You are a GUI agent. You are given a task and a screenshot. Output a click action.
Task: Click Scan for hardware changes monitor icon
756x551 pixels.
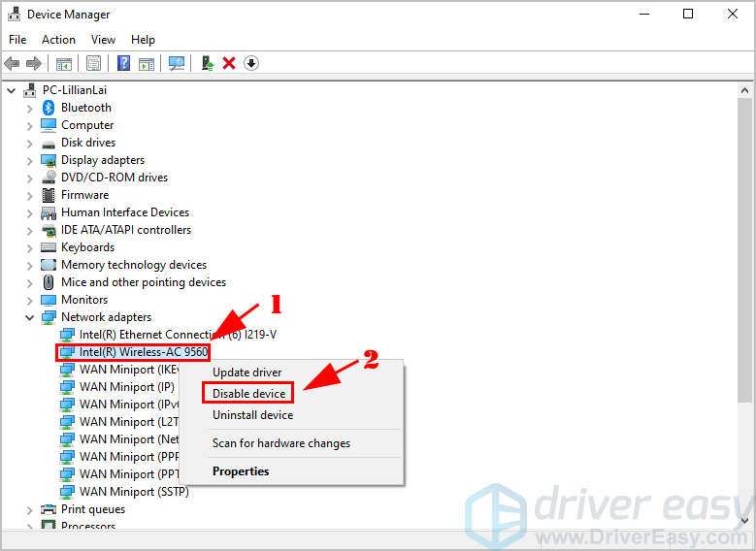[176, 63]
